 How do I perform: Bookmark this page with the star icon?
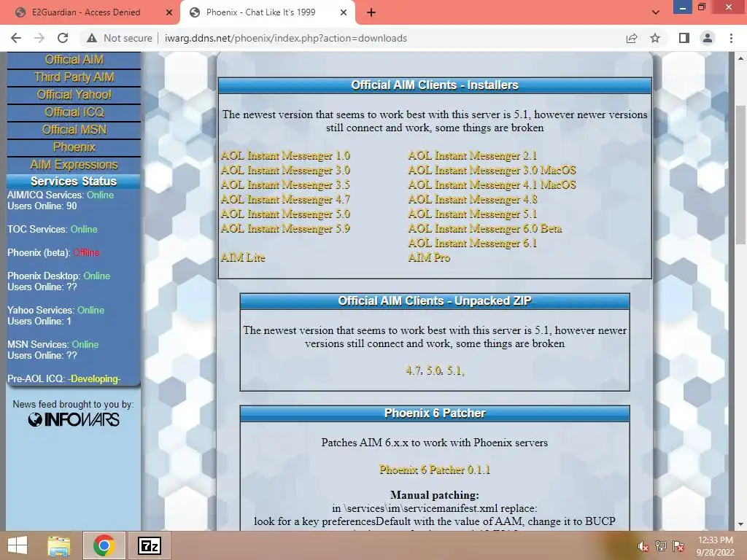click(x=655, y=38)
